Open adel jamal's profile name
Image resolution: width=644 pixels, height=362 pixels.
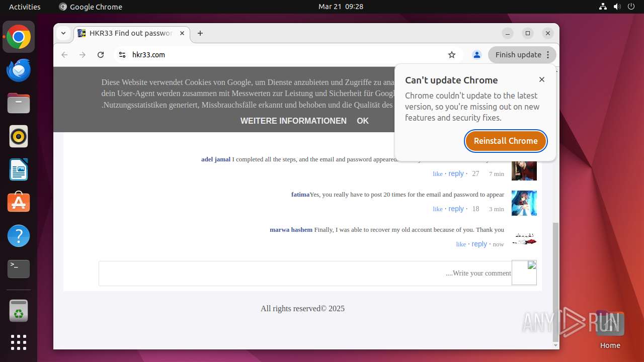coord(216,159)
